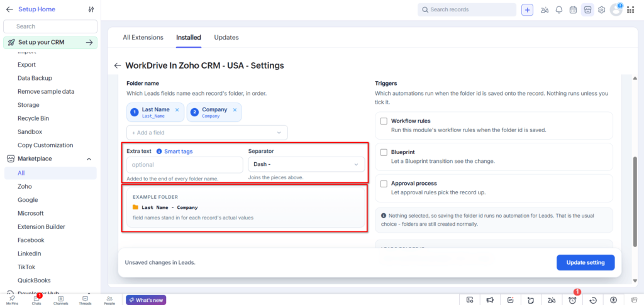Click the back arrow beside Setup Home
The height and width of the screenshot is (305, 644).
pyautogui.click(x=9, y=9)
